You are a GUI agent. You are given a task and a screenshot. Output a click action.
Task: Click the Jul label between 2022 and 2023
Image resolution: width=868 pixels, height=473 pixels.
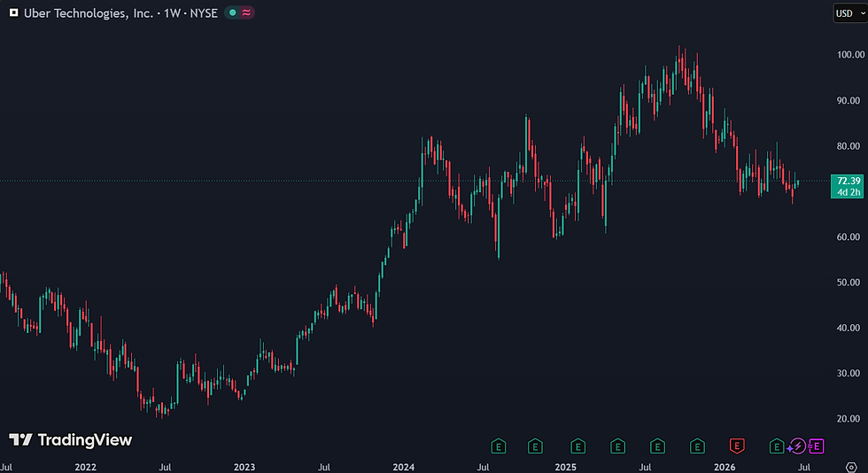(165, 467)
